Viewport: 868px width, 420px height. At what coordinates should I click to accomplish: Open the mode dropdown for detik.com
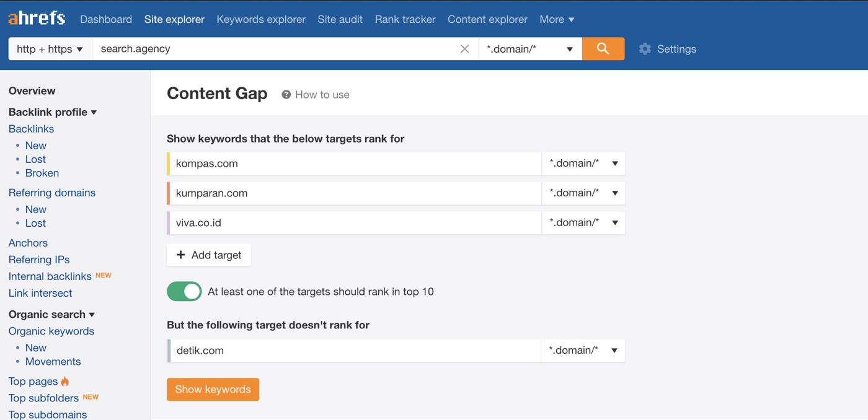coord(583,351)
